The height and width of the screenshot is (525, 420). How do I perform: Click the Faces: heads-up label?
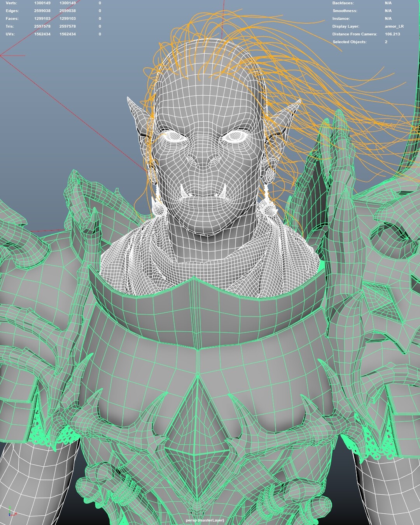12,18
